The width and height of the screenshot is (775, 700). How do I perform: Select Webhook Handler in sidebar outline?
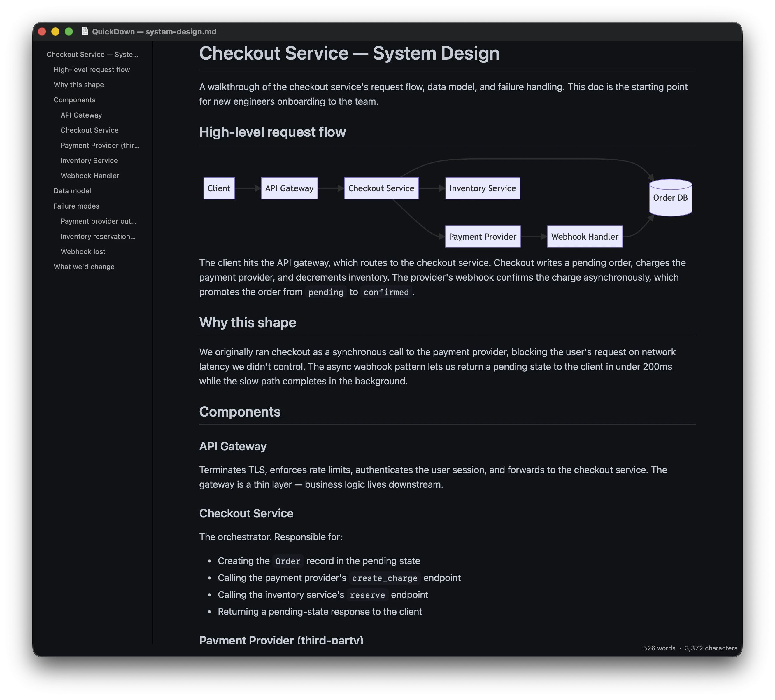[x=90, y=176]
